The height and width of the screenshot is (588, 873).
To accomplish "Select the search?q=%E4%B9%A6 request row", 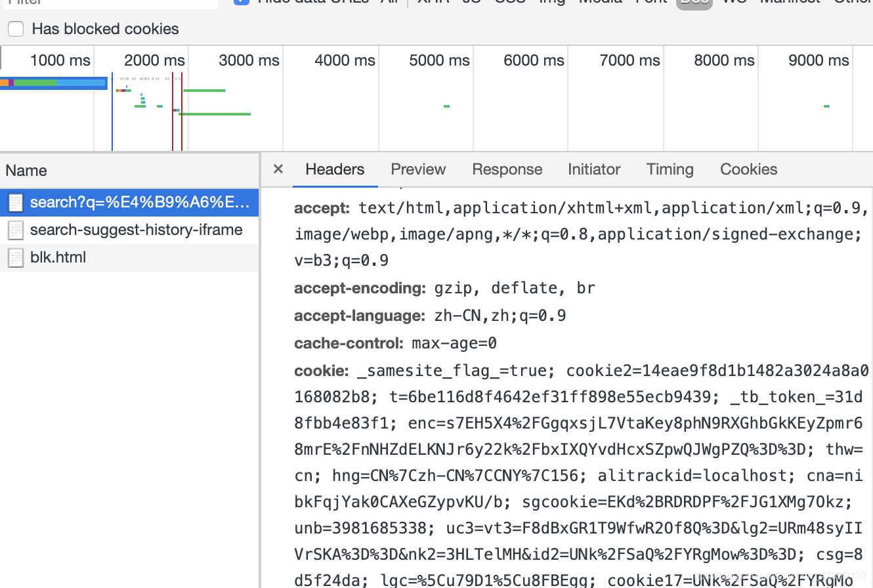I will pos(129,202).
